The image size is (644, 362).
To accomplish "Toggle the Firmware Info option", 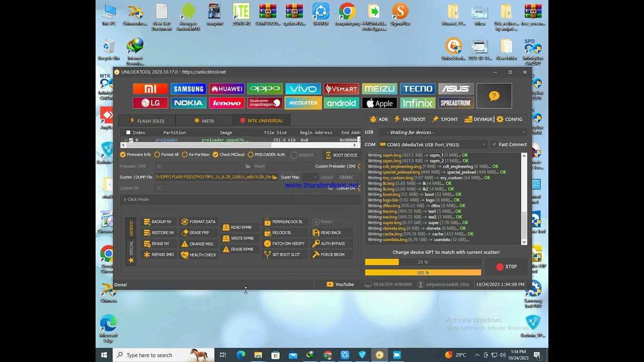I will point(135,154).
